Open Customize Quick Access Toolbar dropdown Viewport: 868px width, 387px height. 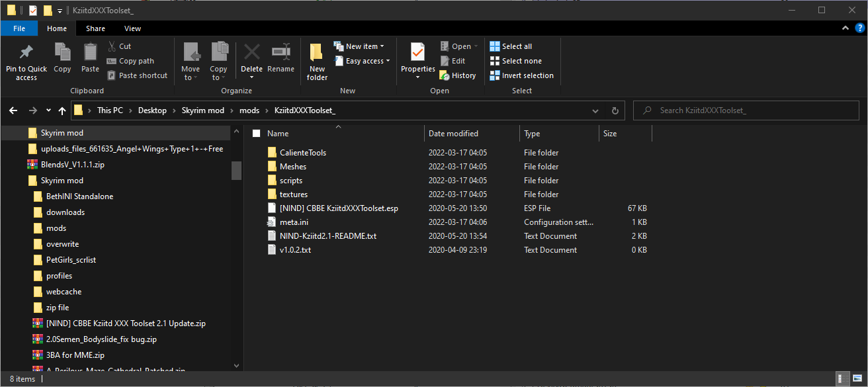point(60,10)
